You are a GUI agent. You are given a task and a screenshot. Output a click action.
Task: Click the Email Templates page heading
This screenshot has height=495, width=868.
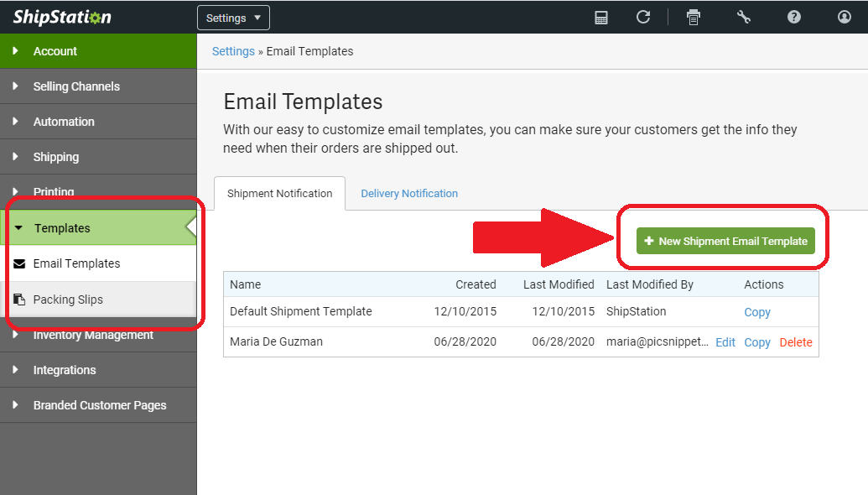coord(303,102)
